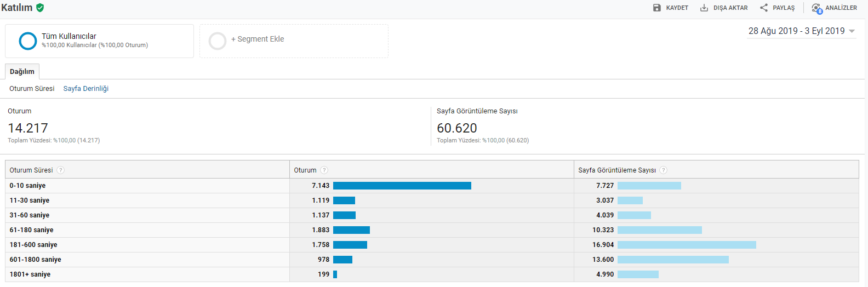868x287 pixels.
Task: Click the empty circle in Segment Ekle box
Action: [218, 41]
